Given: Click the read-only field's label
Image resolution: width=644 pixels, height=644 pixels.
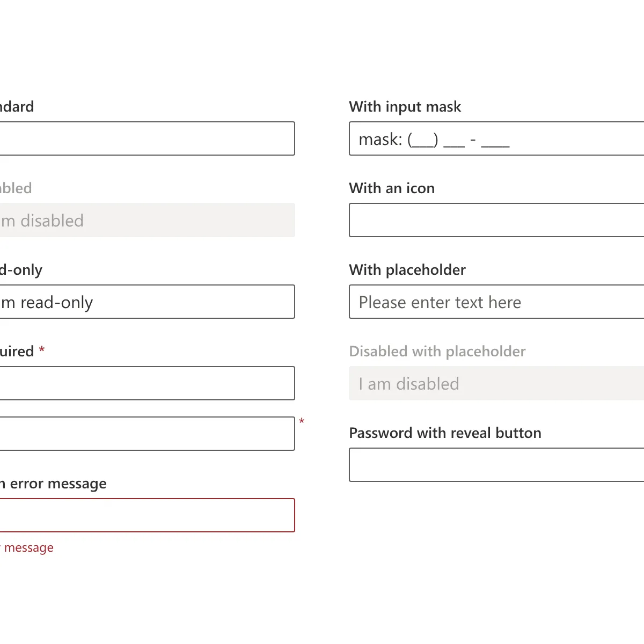Looking at the screenshot, I should pyautogui.click(x=21, y=270).
